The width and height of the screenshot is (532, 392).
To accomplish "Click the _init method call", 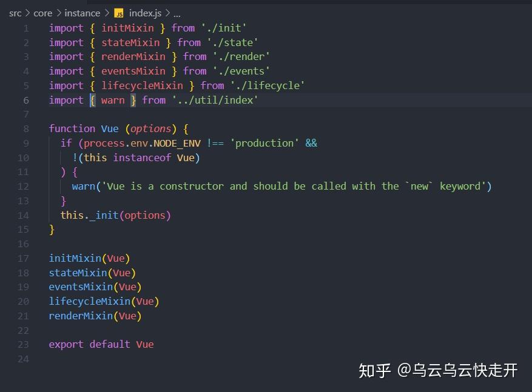I will tap(104, 216).
